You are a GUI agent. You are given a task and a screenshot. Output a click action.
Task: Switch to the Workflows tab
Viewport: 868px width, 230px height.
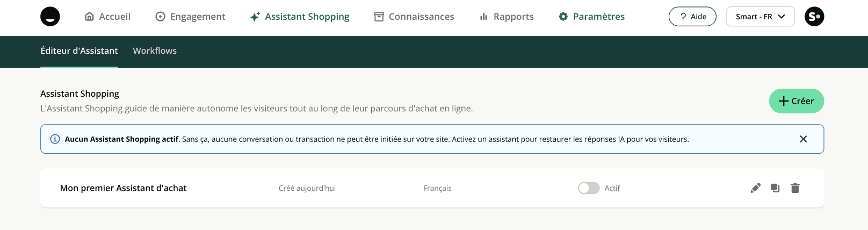[155, 51]
